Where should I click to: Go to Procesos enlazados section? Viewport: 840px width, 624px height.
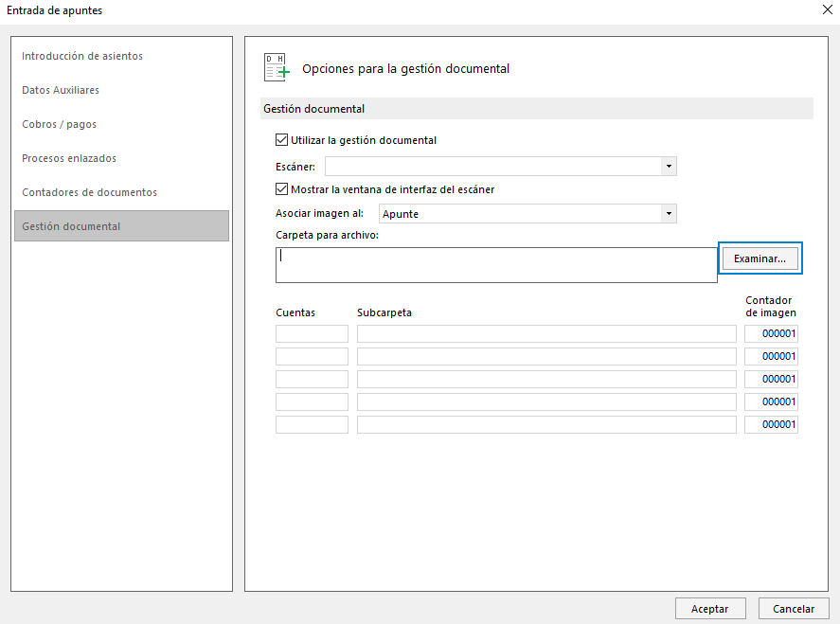click(69, 158)
